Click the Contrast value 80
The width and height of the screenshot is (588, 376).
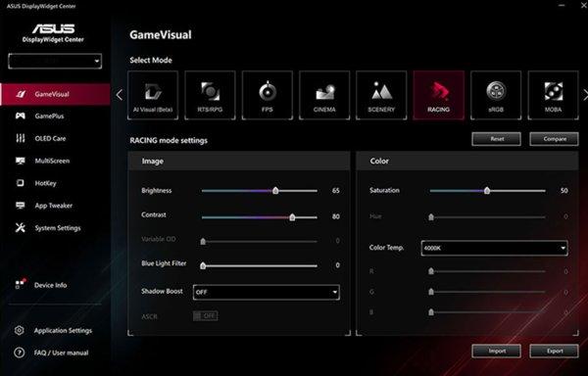click(x=335, y=216)
